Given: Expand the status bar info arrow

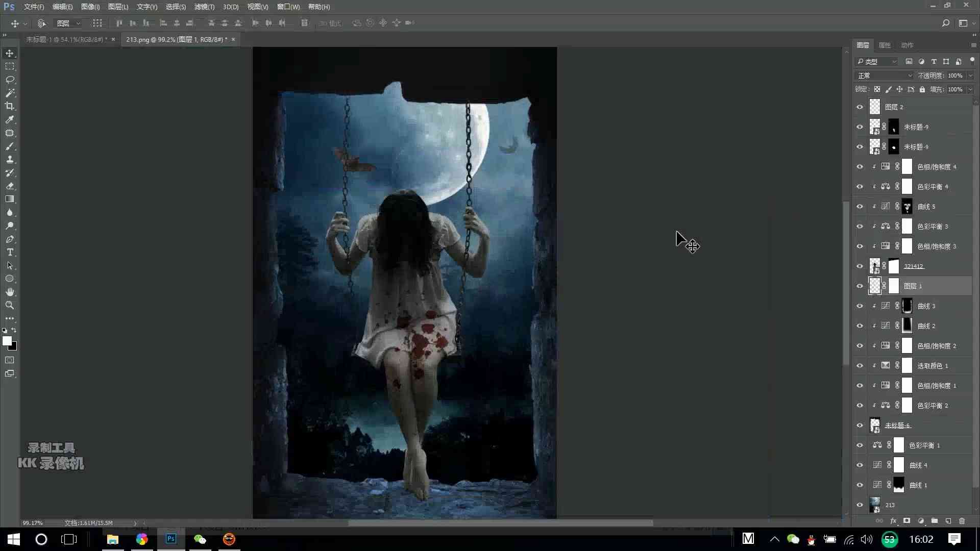Looking at the screenshot, I should 135,523.
